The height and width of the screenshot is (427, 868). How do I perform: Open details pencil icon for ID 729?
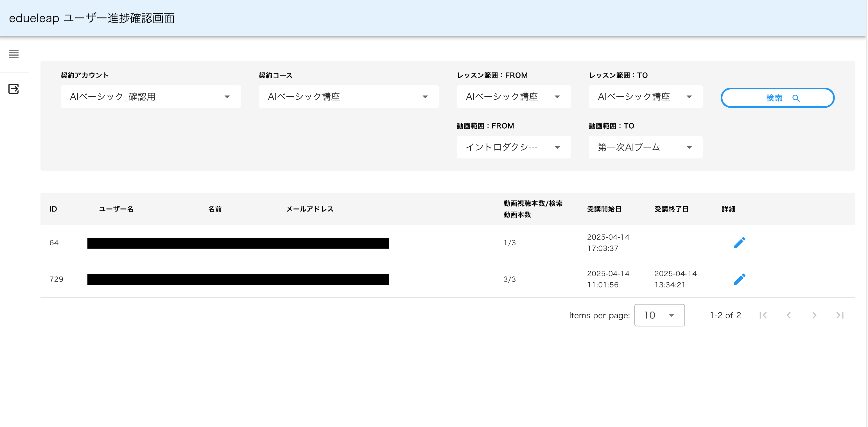pyautogui.click(x=740, y=279)
